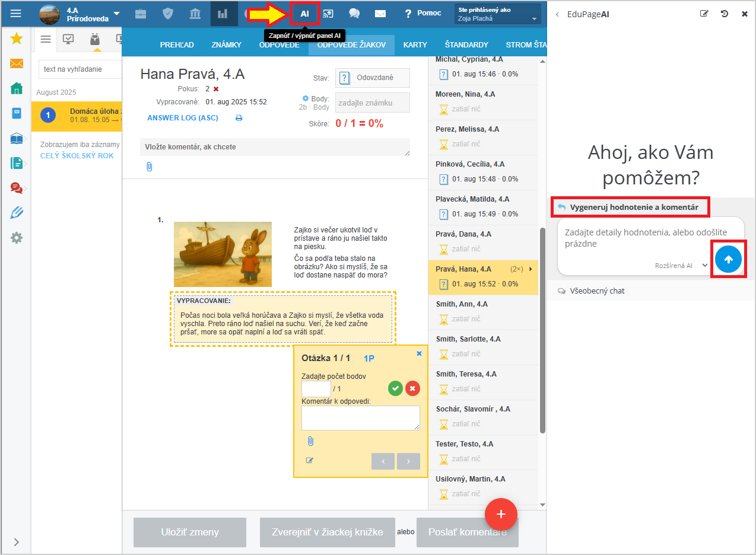Viewport: 756px width, 555px height.
Task: Click the rabbit and boat picture
Action: click(223, 254)
